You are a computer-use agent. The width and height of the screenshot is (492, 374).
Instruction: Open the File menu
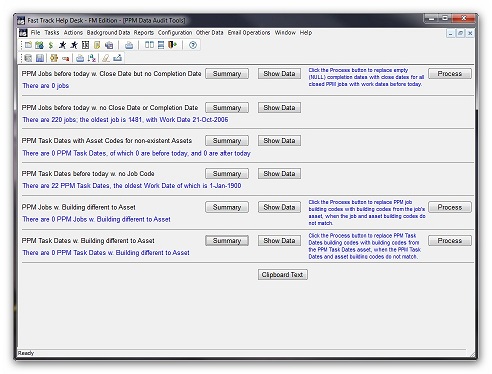pos(35,33)
